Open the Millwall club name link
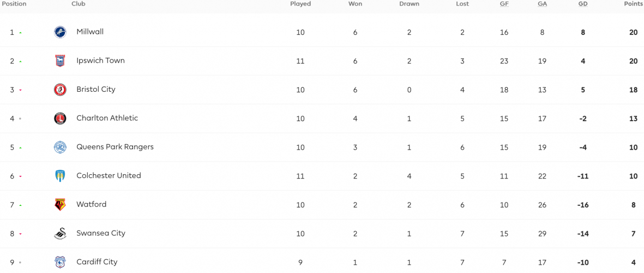This screenshot has height=273, width=644. coord(90,32)
